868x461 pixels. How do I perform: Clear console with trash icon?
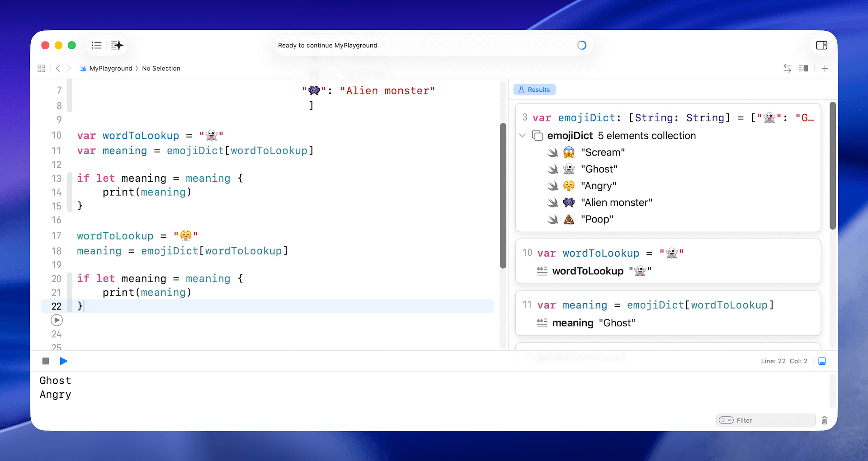click(x=824, y=420)
